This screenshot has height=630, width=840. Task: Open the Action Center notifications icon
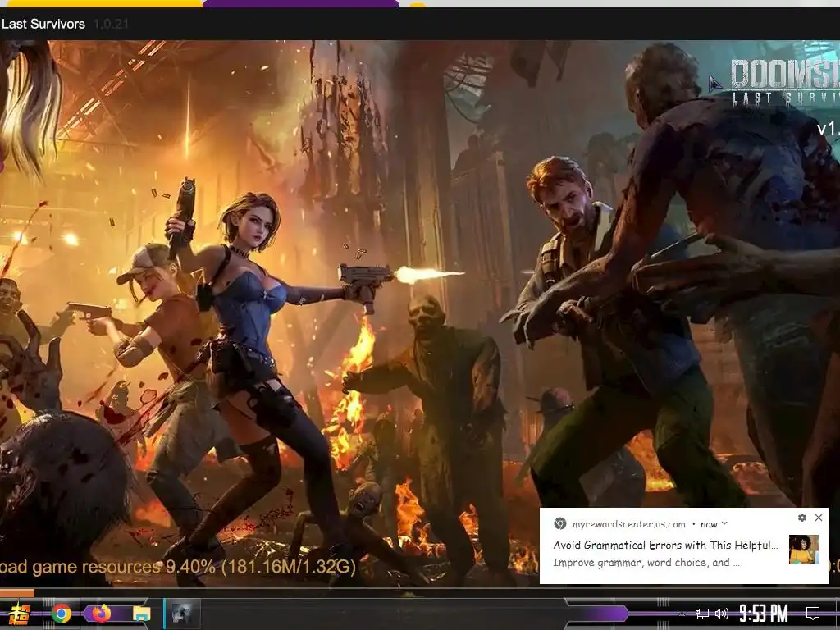coord(813,614)
